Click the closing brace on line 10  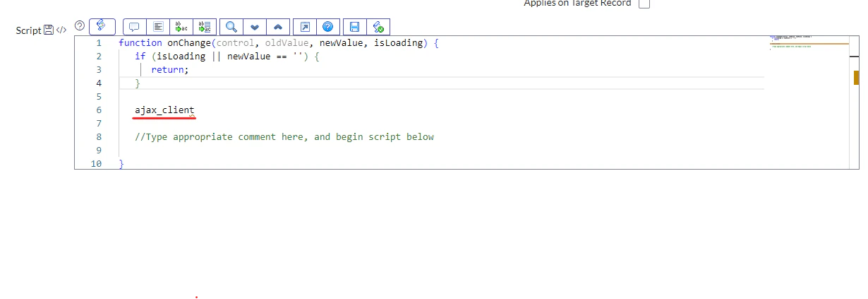[121, 164]
